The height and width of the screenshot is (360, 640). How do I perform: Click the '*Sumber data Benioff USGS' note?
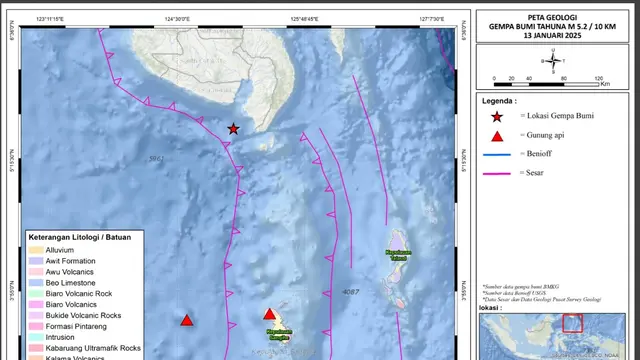(x=514, y=293)
